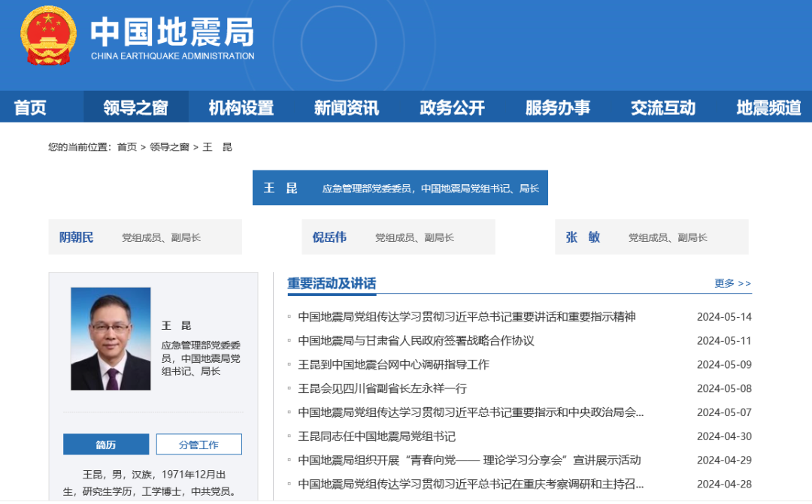
Task: Open article dated 2024-05-07 on 中央政治局会
Action: click(471, 412)
